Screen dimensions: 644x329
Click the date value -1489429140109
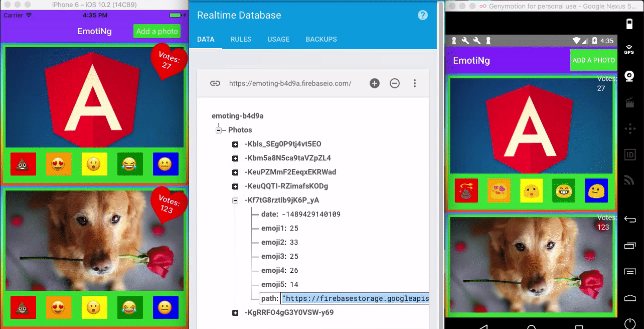[311, 214]
